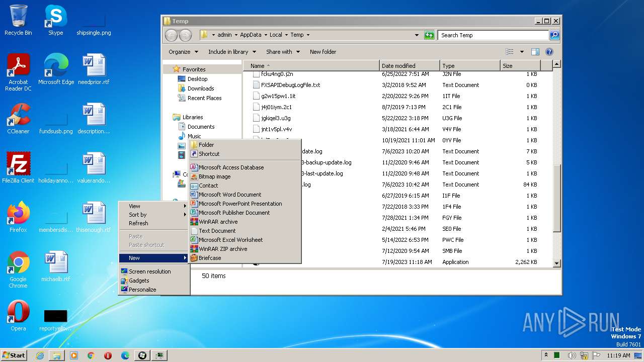Create a Microsoft PowerPoint Presentation
The width and height of the screenshot is (644, 362).
pyautogui.click(x=245, y=204)
